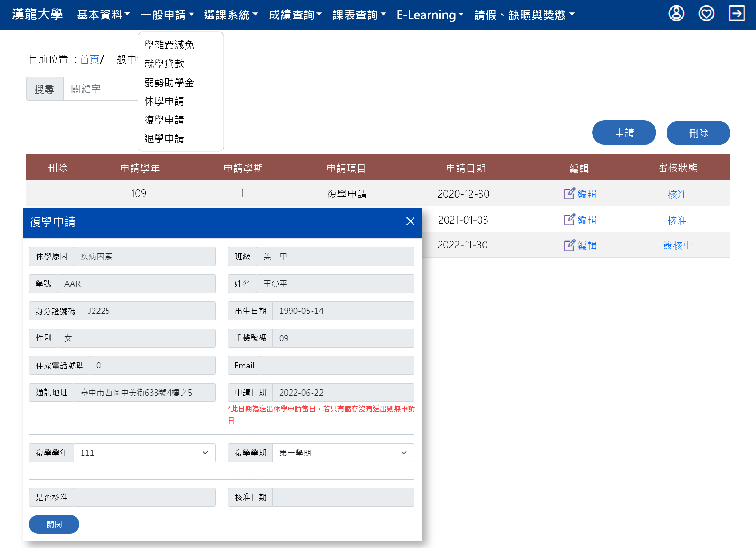The image size is (756, 548).
Task: Expand the 一般申請 menu
Action: [x=168, y=15]
